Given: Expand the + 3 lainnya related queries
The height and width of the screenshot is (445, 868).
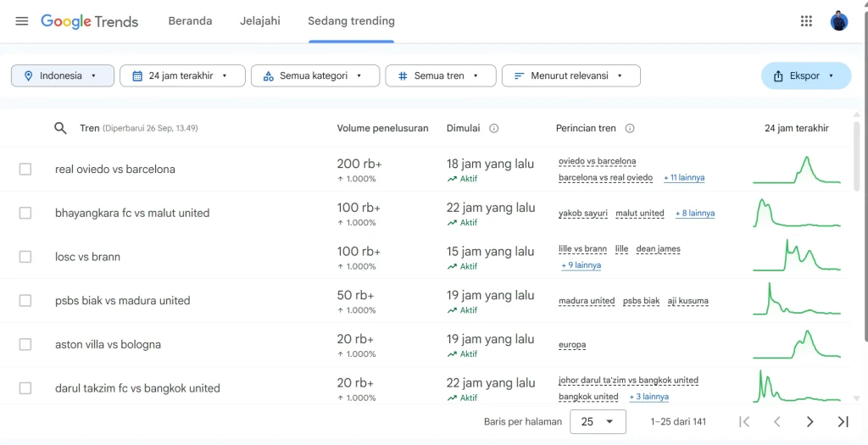Looking at the screenshot, I should point(648,397).
